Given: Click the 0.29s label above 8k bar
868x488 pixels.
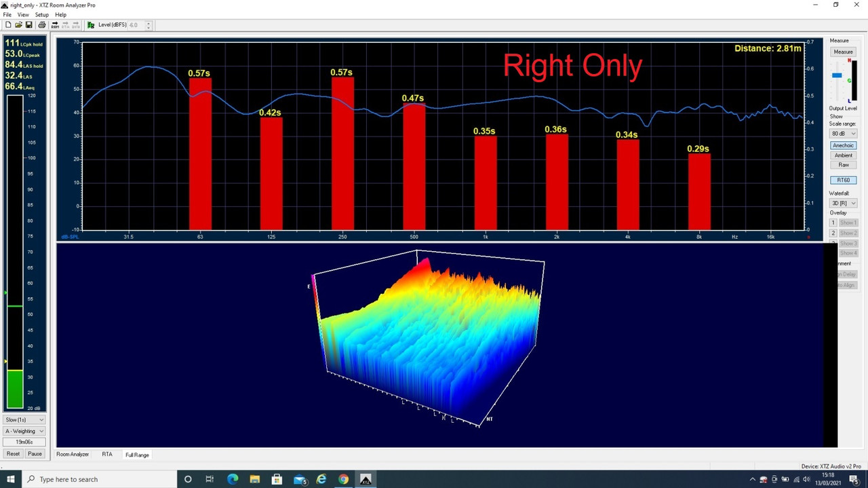Looking at the screenshot, I should (x=698, y=149).
